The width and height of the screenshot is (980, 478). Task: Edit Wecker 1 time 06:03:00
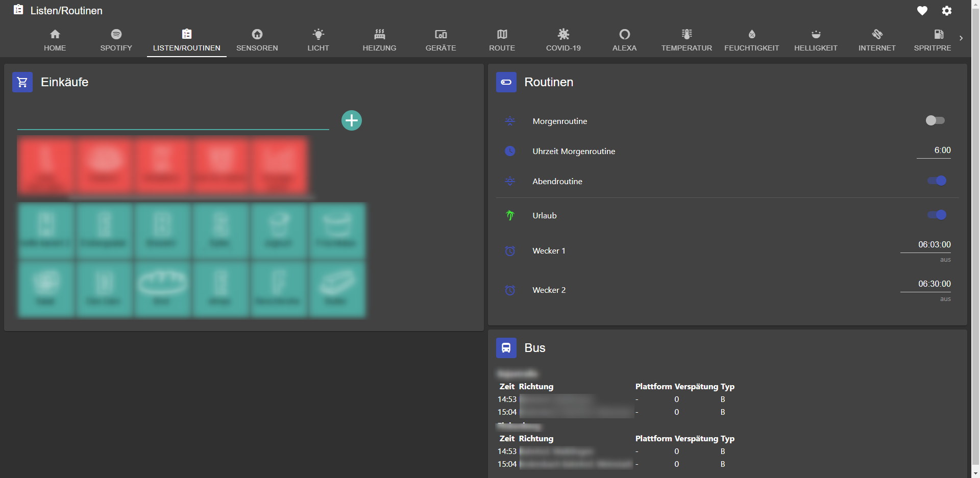[925, 245]
